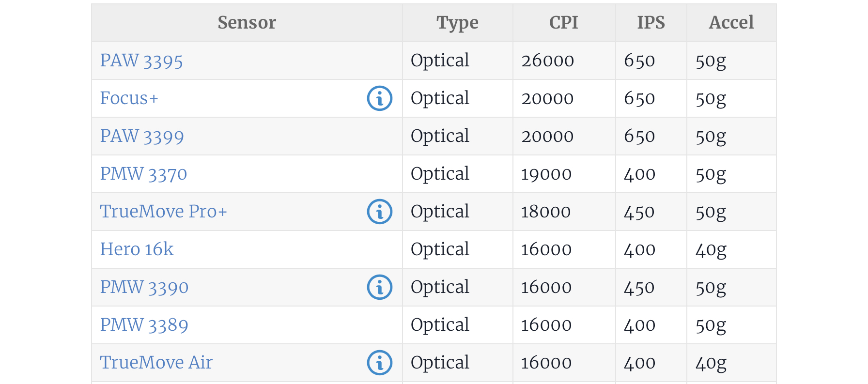Select the 40g Accel cell for Hero 16k
The width and height of the screenshot is (868, 384).
coord(711,250)
